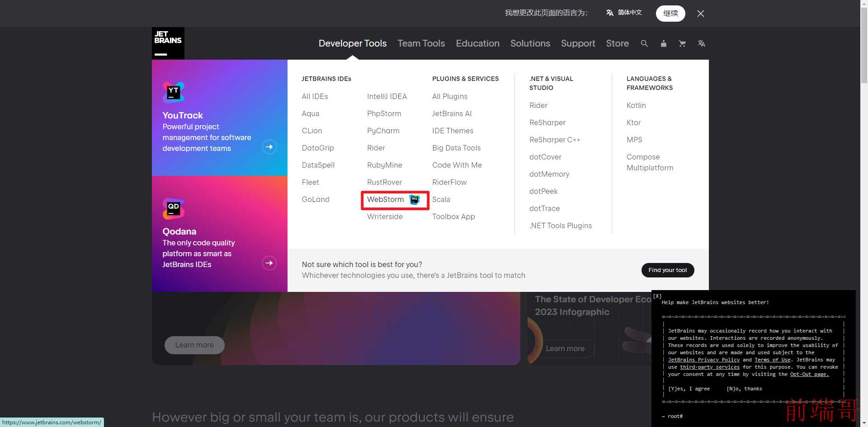The width and height of the screenshot is (868, 427).
Task: Open the DataSpell link
Action: coord(318,165)
